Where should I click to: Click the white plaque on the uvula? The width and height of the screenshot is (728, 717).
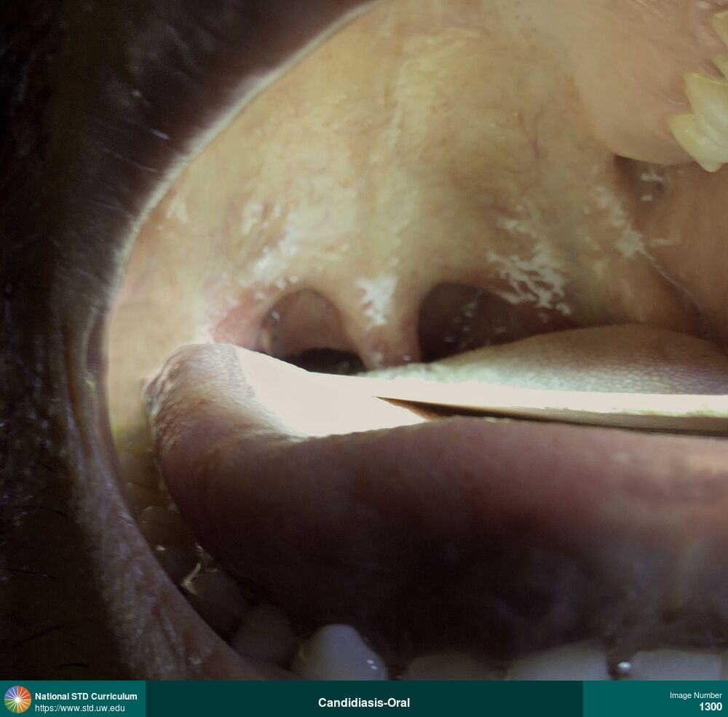[379, 295]
